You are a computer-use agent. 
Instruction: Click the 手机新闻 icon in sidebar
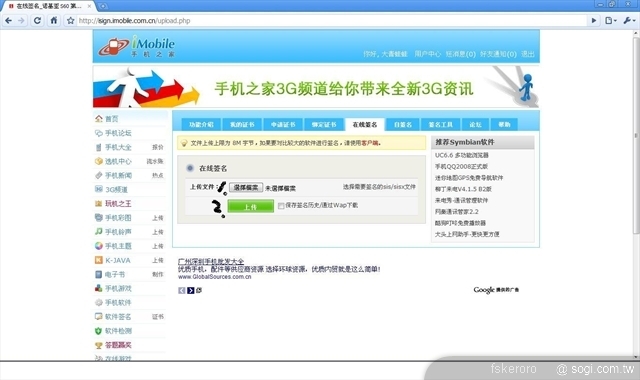pyautogui.click(x=98, y=175)
